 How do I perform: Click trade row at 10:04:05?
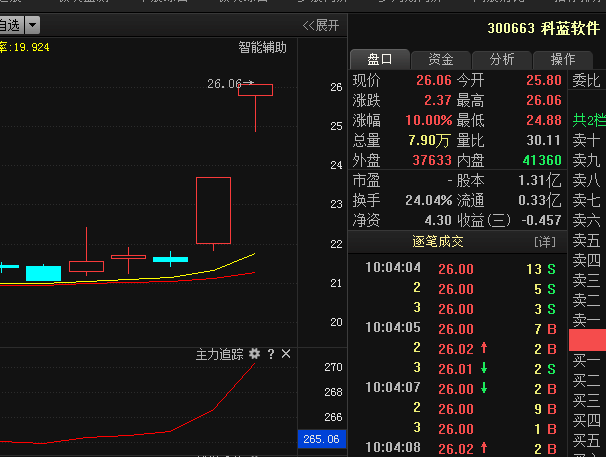tap(460, 329)
